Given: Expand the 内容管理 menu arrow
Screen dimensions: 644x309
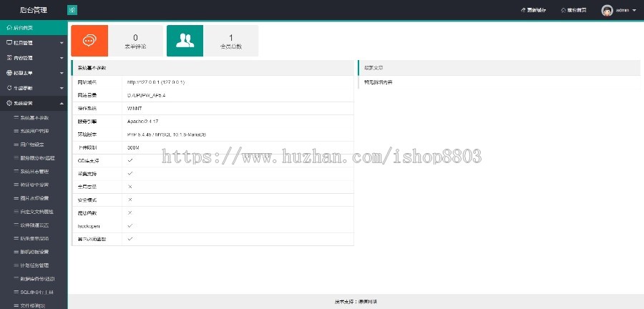Looking at the screenshot, I should coord(62,58).
